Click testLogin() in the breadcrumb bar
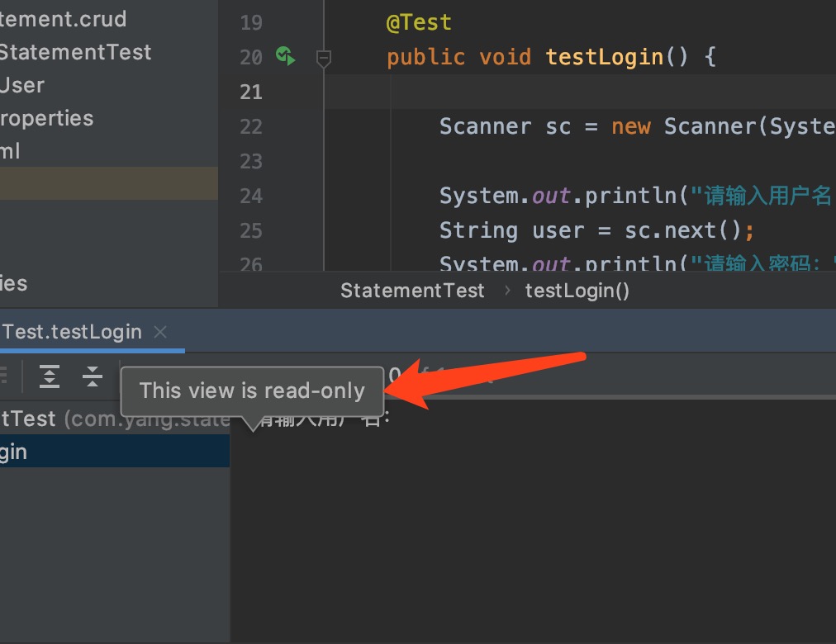The image size is (836, 644). pyautogui.click(x=577, y=291)
